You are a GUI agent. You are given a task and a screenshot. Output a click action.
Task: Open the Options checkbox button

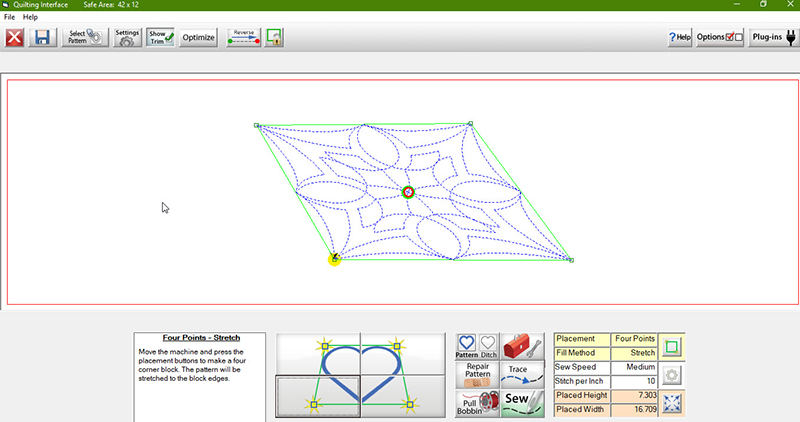click(720, 38)
